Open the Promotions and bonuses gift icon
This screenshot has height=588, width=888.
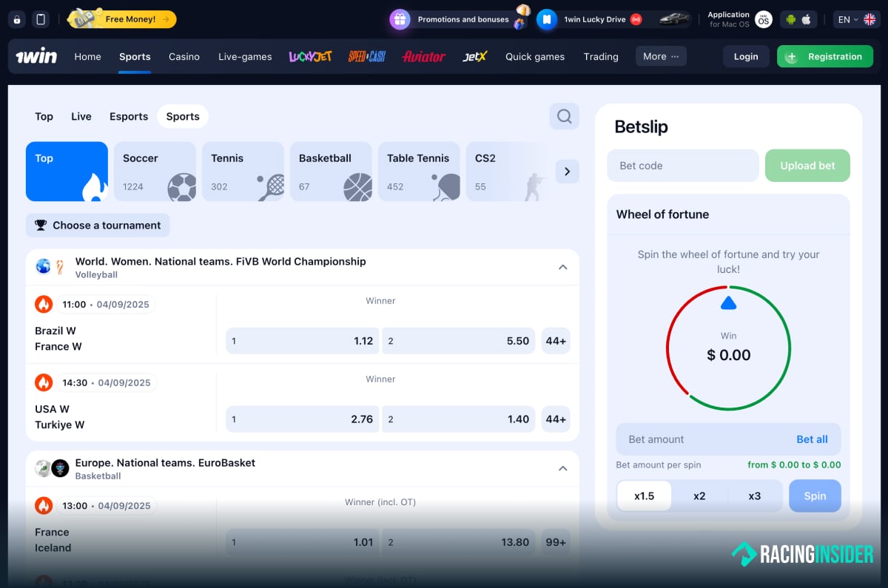coord(400,19)
